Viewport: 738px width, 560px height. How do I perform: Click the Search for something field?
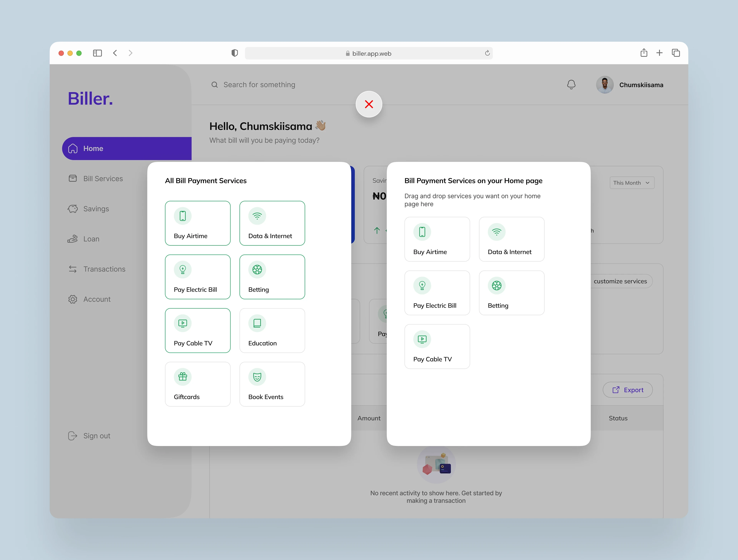point(259,85)
